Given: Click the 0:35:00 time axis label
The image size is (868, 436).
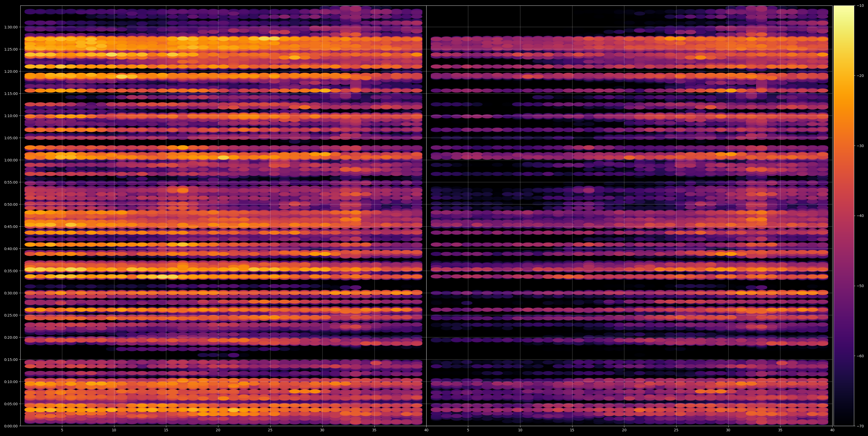Looking at the screenshot, I should 11,271.
